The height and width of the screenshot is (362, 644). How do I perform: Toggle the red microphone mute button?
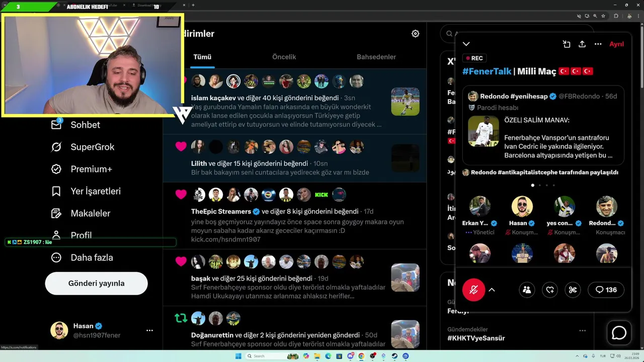pyautogui.click(x=473, y=290)
